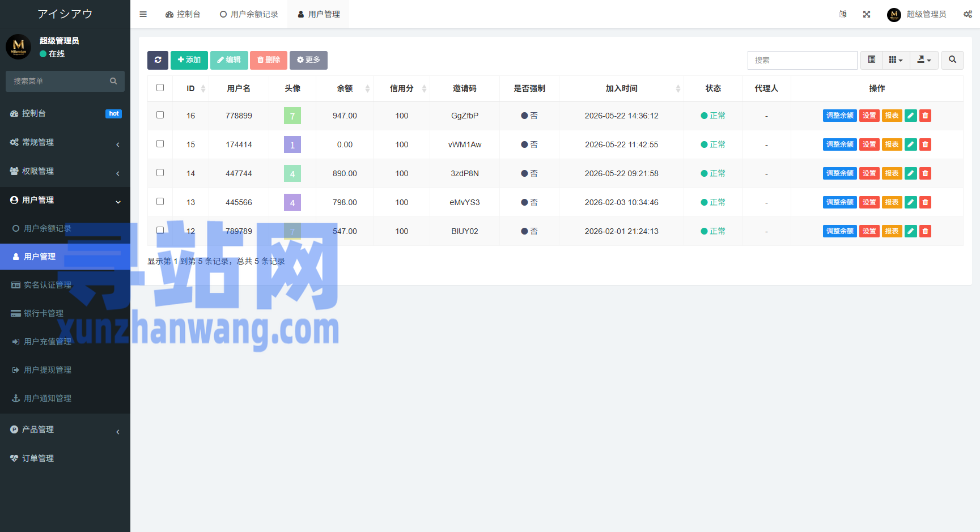Click the 删除 toolbar button
Image resolution: width=980 pixels, height=532 pixels.
[269, 60]
